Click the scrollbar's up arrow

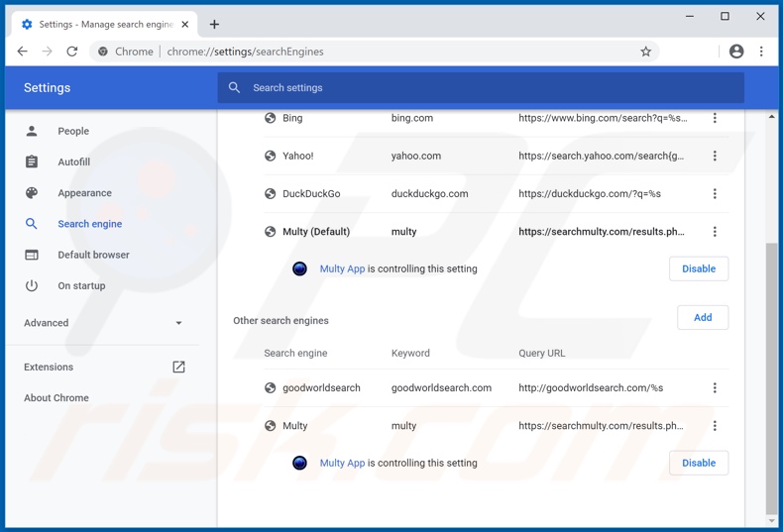(771, 117)
